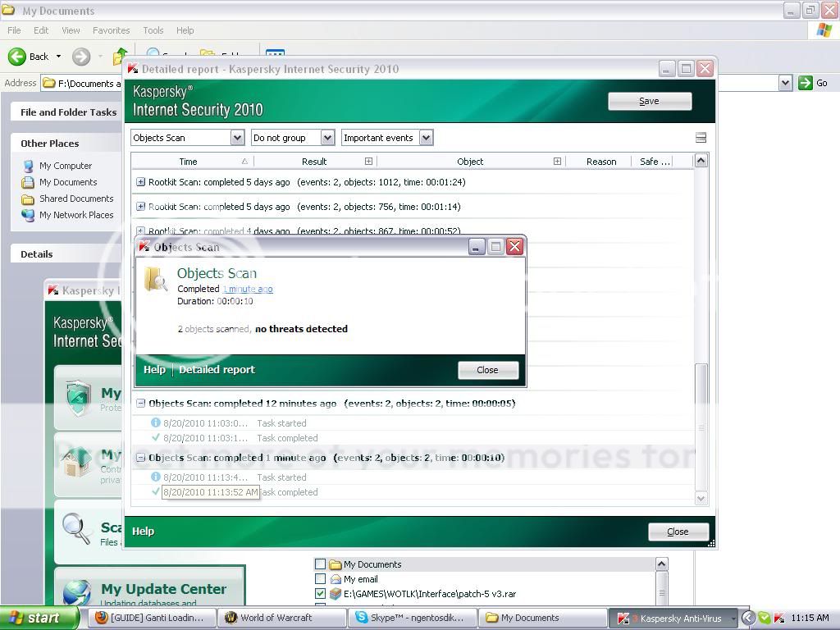This screenshot has height=630, width=840.
Task: Open the Edit menu
Action: tap(41, 30)
